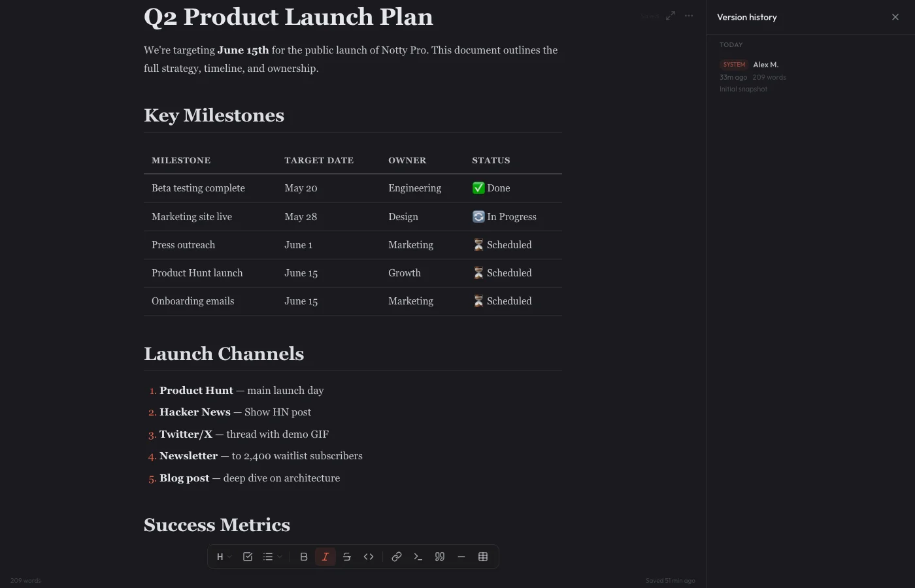The image size is (915, 588).
Task: Click the Q2 Product Launch Plan title
Action: [288, 17]
